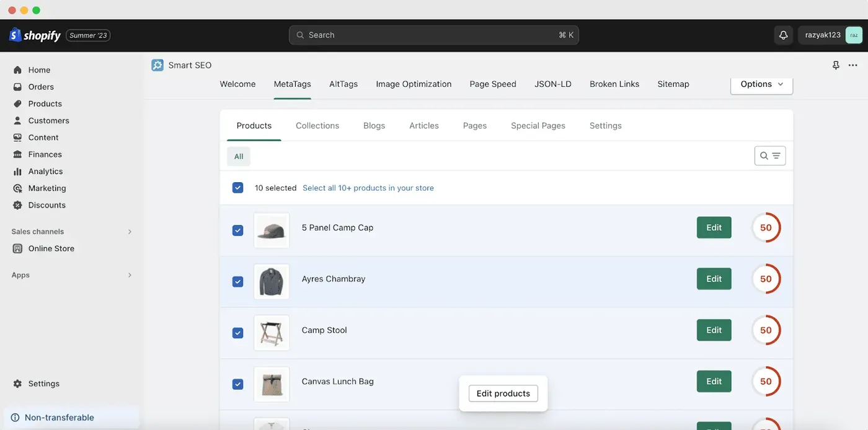Open the Sitemap tab
The width and height of the screenshot is (868, 430).
(x=673, y=84)
